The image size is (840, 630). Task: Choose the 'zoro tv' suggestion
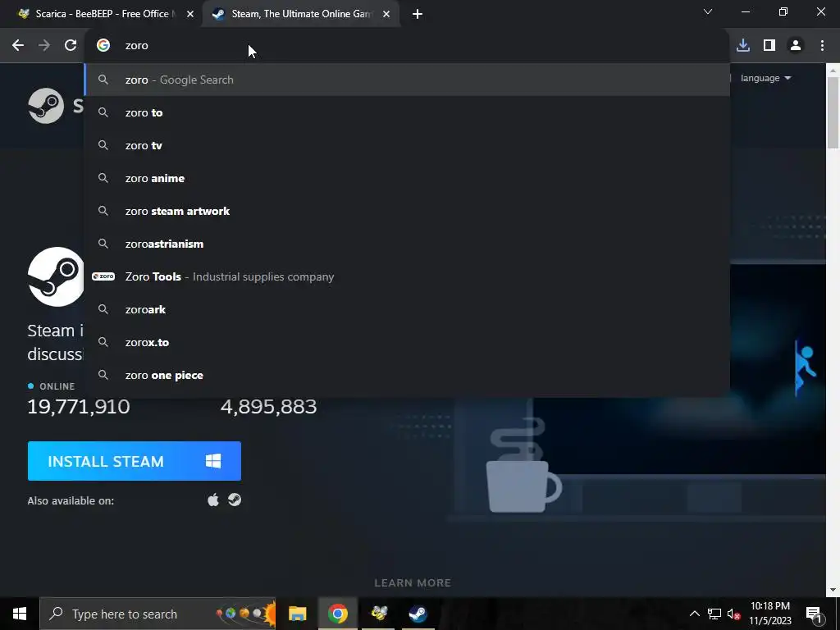(407, 145)
